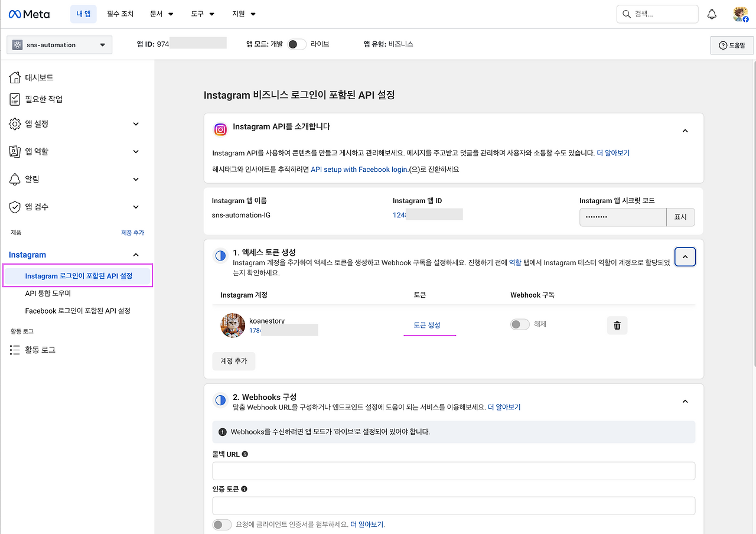Enable Webhook 구독 for koanestory
The height and width of the screenshot is (534, 756).
click(520, 324)
